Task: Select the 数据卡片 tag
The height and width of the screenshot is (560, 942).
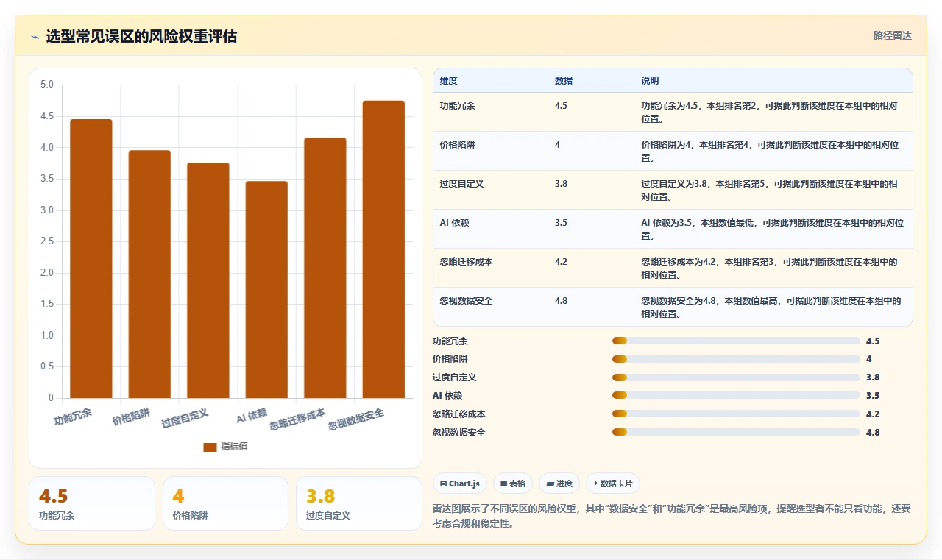Action: click(x=613, y=483)
